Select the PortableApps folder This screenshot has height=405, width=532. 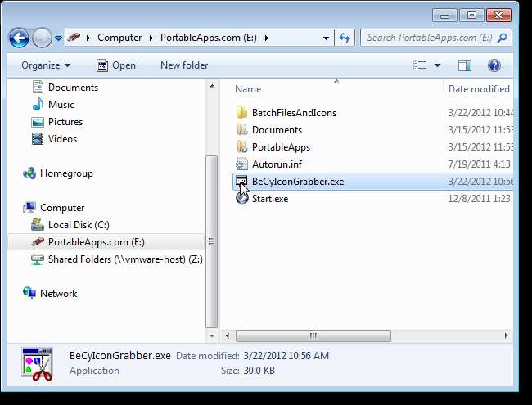(281, 147)
